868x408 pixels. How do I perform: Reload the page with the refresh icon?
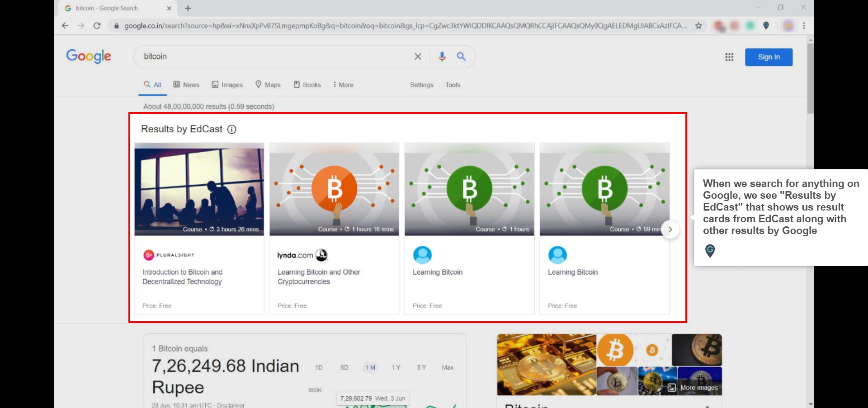pos(97,26)
